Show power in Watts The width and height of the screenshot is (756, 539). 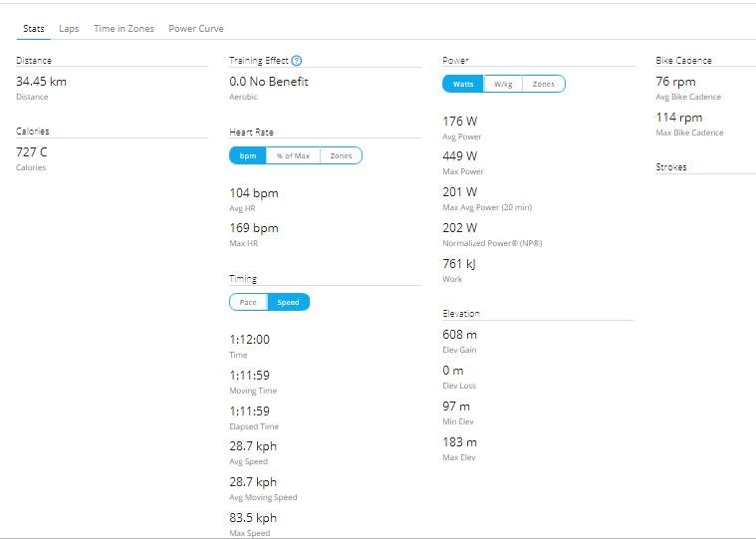tap(463, 84)
